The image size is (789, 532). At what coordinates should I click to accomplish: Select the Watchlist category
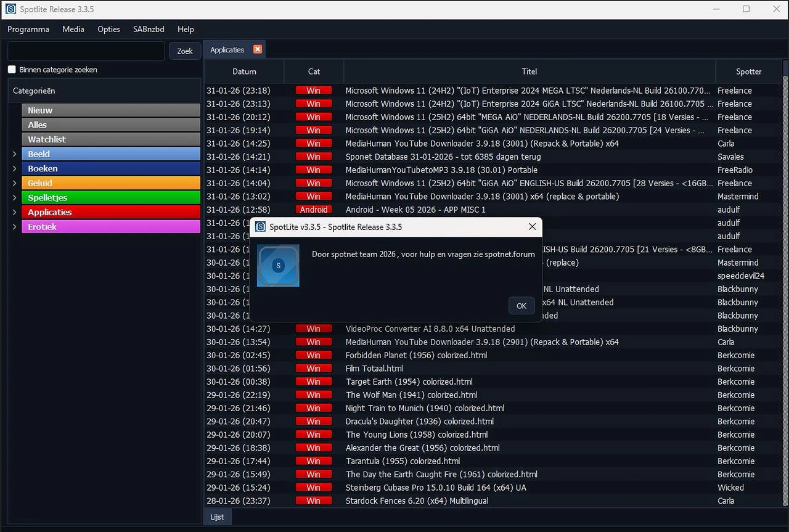[x=110, y=139]
